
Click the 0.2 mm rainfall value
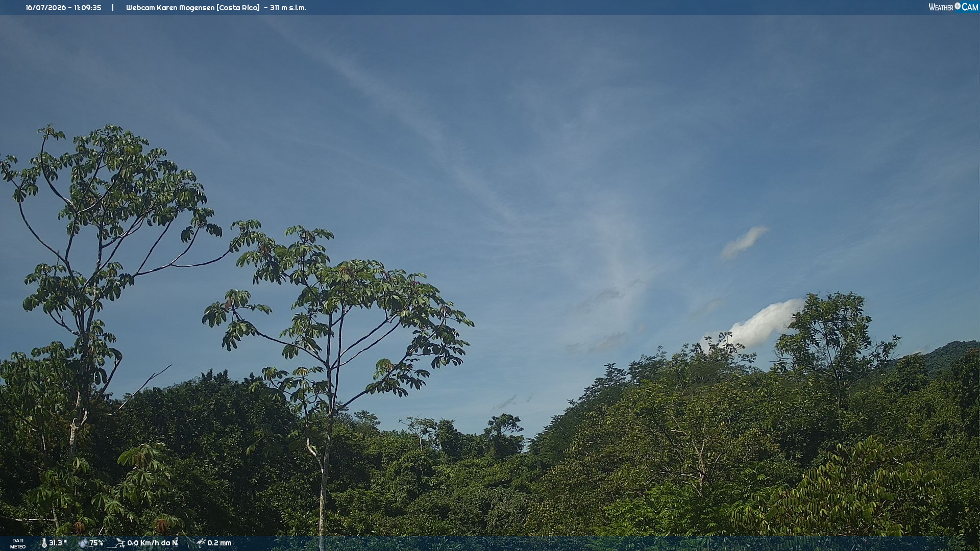(219, 543)
